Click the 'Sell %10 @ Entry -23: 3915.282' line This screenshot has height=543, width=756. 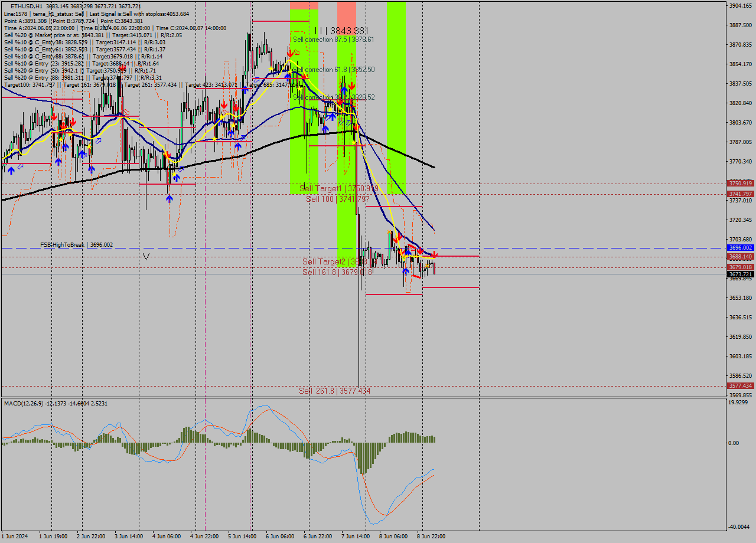point(82,63)
